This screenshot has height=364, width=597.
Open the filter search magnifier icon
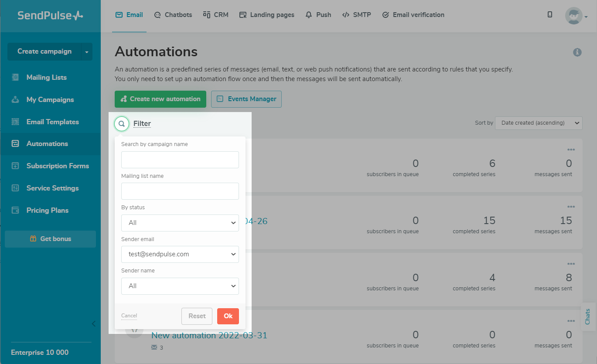click(x=122, y=124)
